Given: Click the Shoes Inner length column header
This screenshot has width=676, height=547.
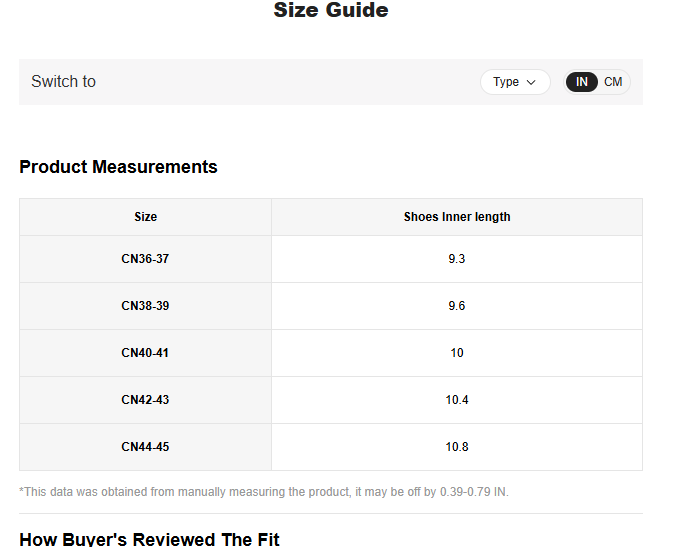Looking at the screenshot, I should [x=457, y=217].
